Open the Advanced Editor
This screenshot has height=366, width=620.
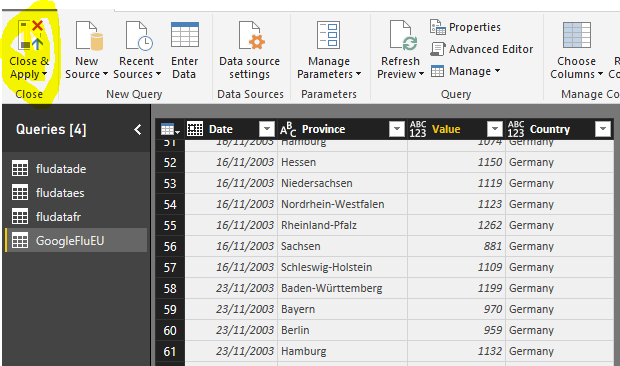[x=482, y=49]
